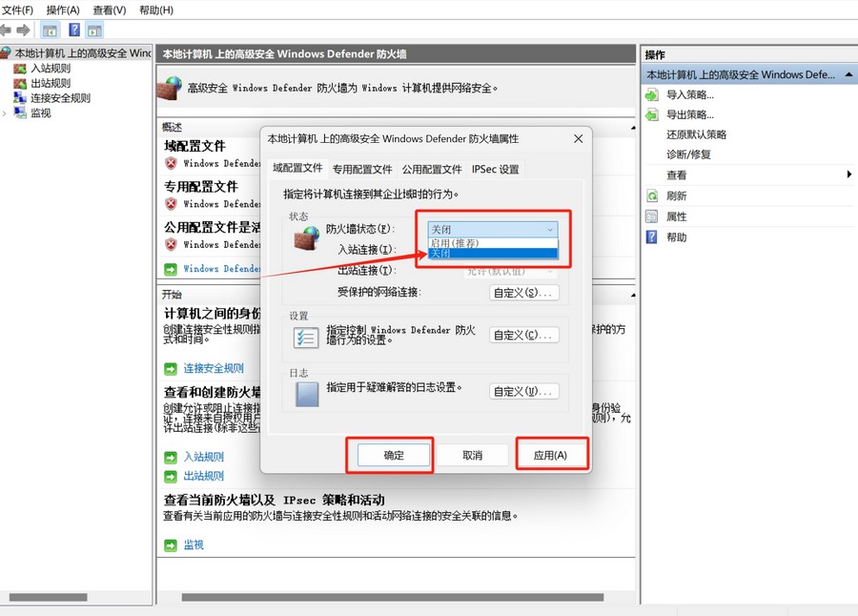Click the 应用(A) button
This screenshot has height=616, width=858.
[550, 455]
